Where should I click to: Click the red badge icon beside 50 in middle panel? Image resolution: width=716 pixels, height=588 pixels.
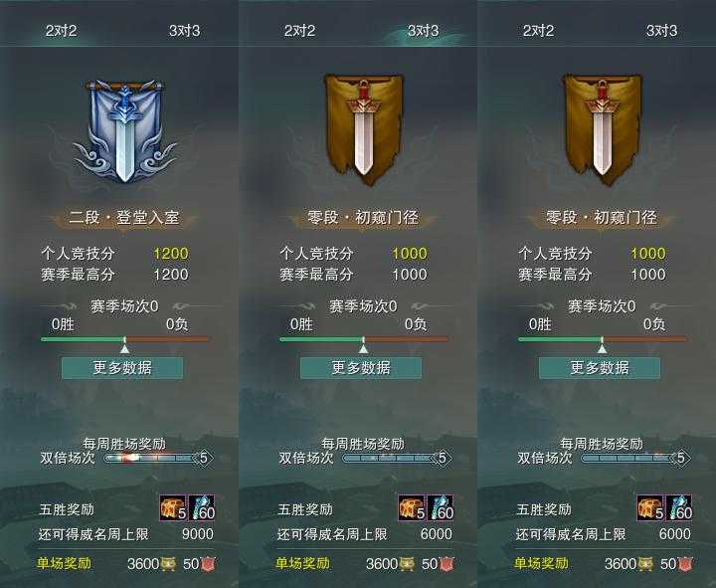[447, 564]
